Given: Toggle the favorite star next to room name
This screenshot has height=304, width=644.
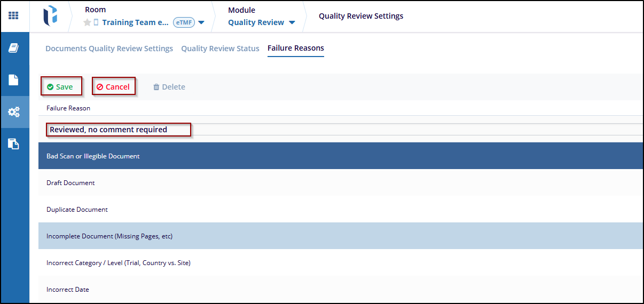Looking at the screenshot, I should pos(87,22).
